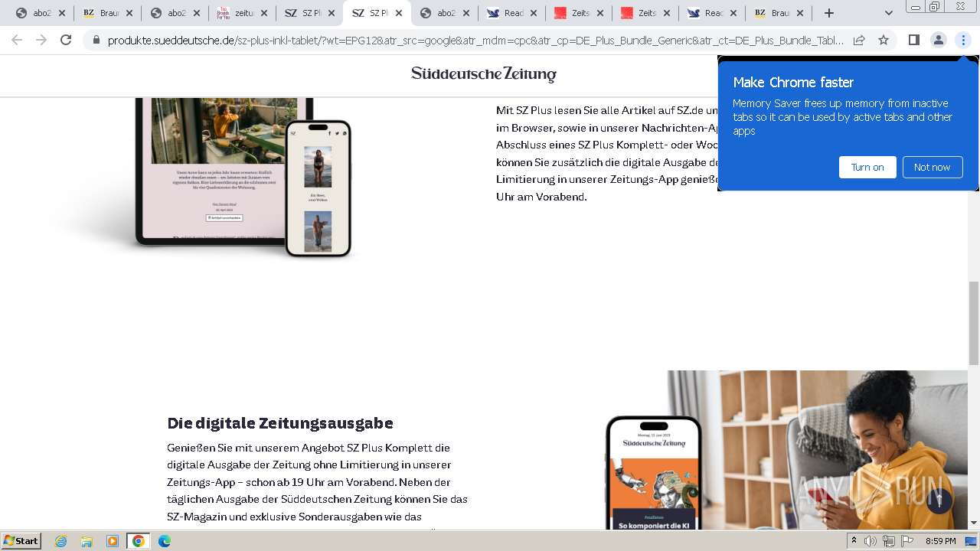Open the Chrome three-dot menu
The image size is (980, 551).
click(963, 40)
